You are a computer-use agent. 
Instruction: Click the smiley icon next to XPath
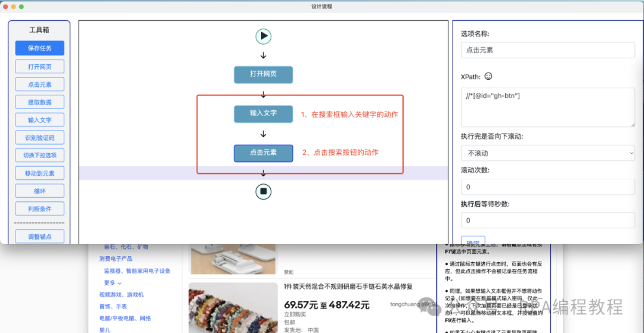(488, 76)
